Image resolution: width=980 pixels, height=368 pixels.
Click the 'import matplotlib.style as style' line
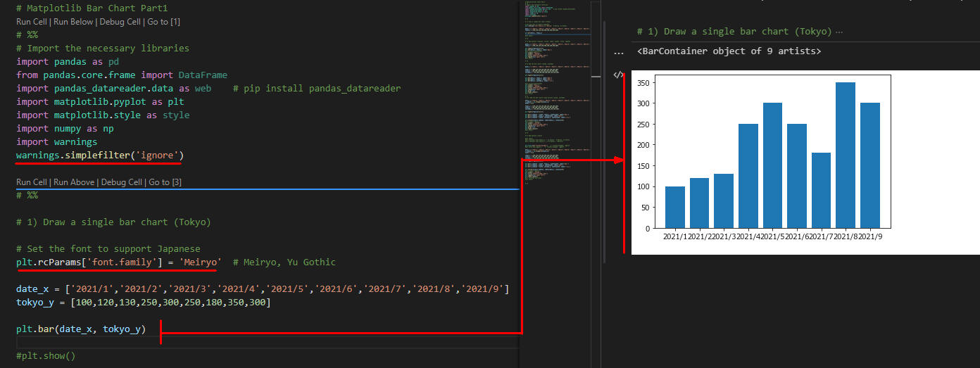[103, 115]
